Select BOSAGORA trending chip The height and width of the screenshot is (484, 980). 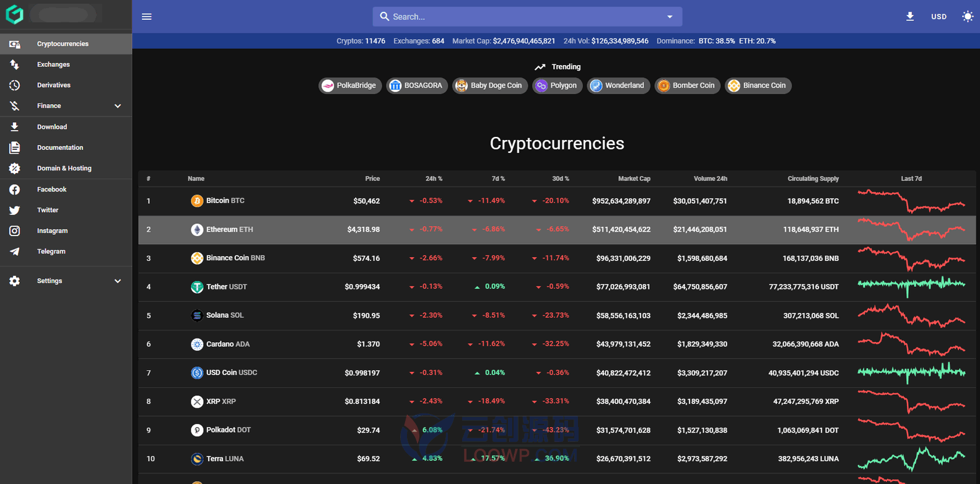(417, 86)
